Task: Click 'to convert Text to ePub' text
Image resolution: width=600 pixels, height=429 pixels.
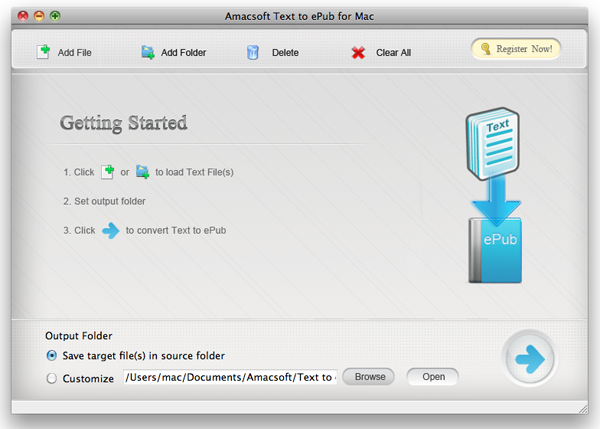Action: click(176, 230)
